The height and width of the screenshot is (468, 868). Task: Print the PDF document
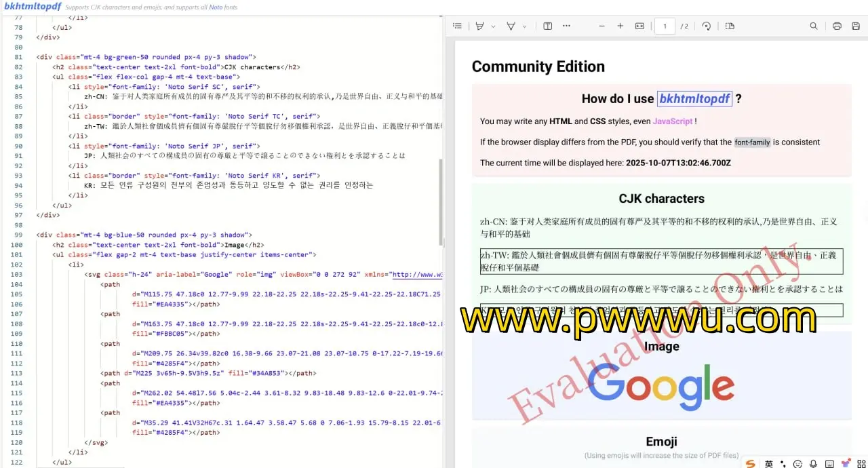coord(837,26)
